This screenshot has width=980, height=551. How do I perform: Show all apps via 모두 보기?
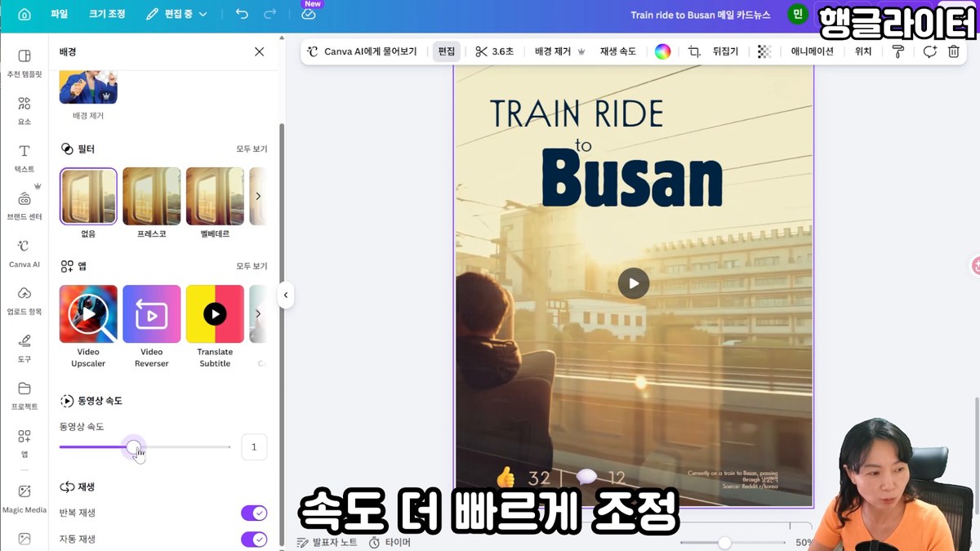[x=252, y=266]
